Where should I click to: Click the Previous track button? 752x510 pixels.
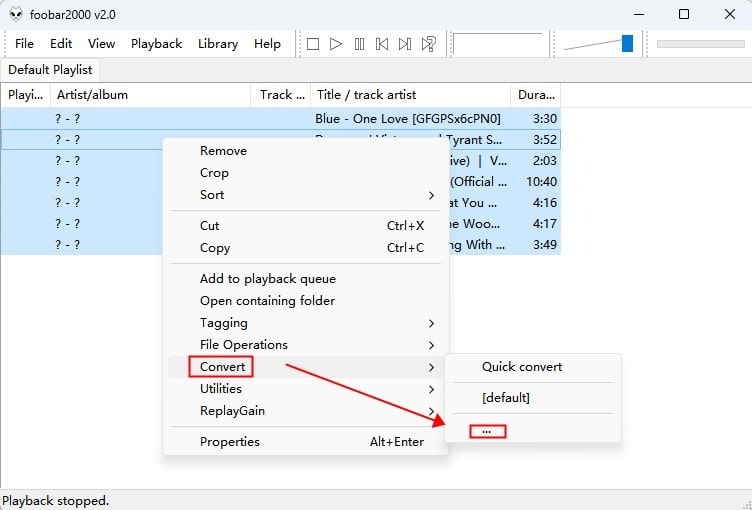(x=382, y=44)
